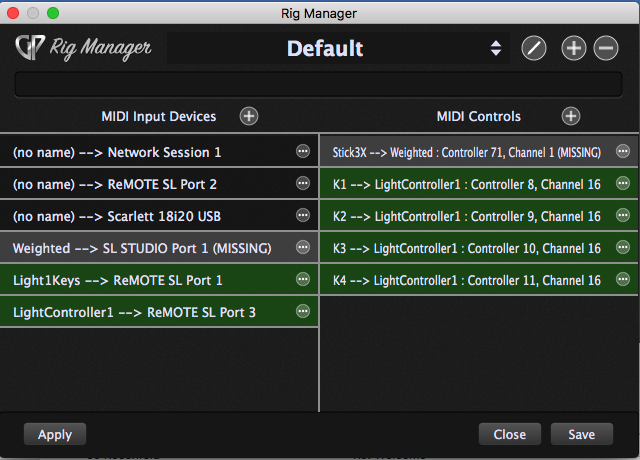Click the Gig Performer Rig Manager logo
640x460 pixels.
pyautogui.click(x=83, y=48)
